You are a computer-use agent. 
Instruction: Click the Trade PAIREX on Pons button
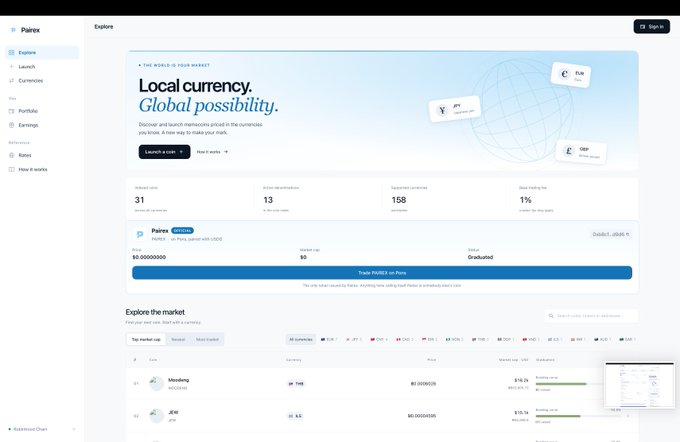382,273
